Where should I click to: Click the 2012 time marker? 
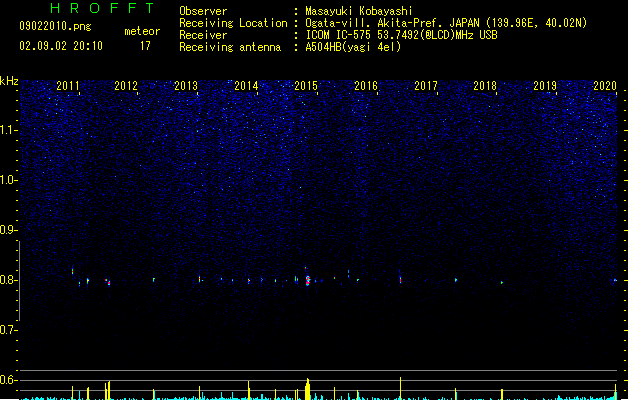click(126, 86)
